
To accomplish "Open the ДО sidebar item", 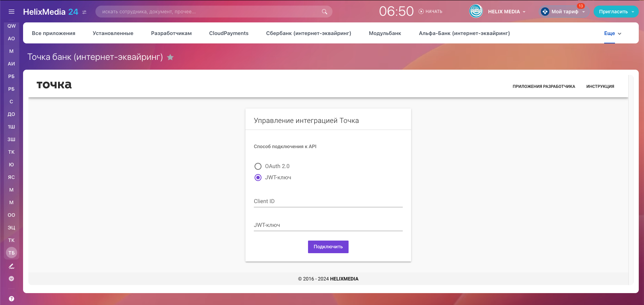I will pos(12,114).
